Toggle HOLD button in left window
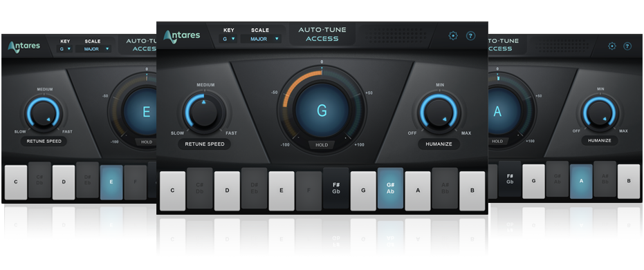The width and height of the screenshot is (644, 270). click(146, 142)
